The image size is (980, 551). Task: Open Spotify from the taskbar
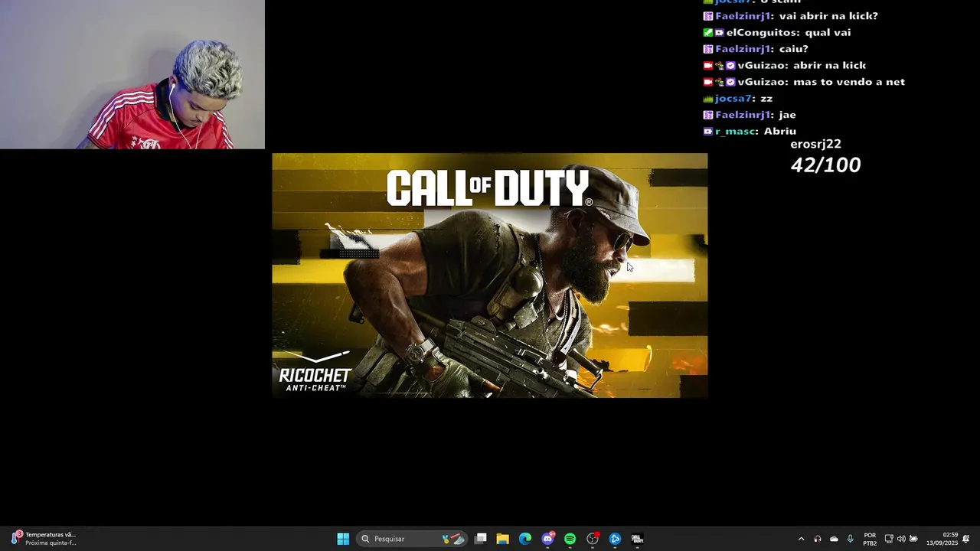(570, 539)
